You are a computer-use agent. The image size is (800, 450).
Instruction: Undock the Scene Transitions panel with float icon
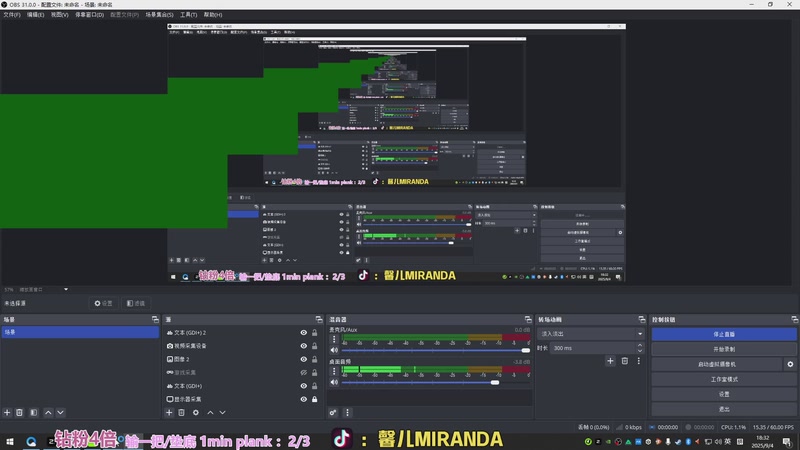642,319
